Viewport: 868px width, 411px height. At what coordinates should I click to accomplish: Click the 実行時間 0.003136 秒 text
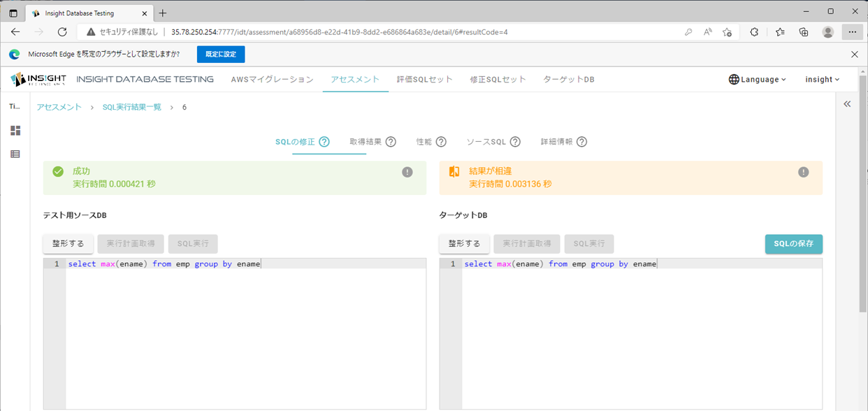[x=510, y=184]
